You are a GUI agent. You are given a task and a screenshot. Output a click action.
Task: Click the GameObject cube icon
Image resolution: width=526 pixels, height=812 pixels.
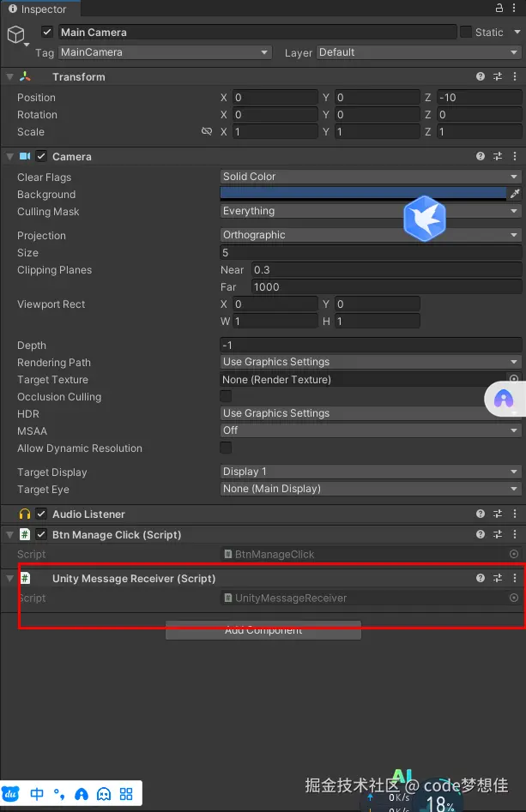pyautogui.click(x=16, y=34)
